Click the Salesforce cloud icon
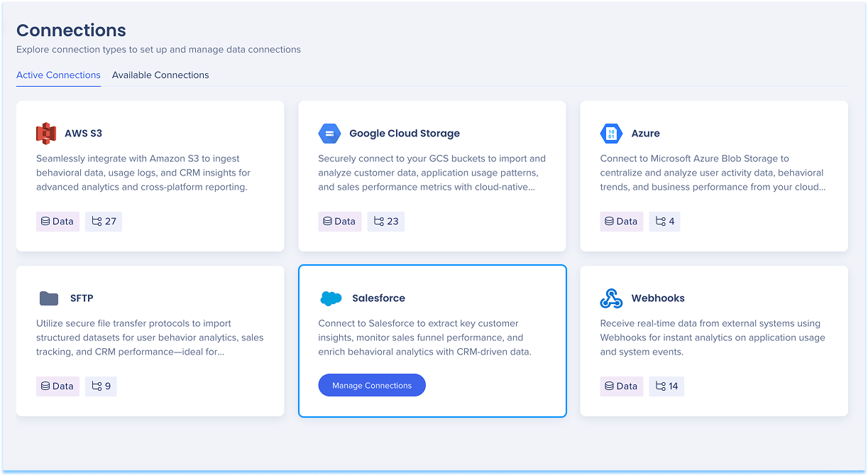Screen dimensions: 868x476 click(x=331, y=298)
